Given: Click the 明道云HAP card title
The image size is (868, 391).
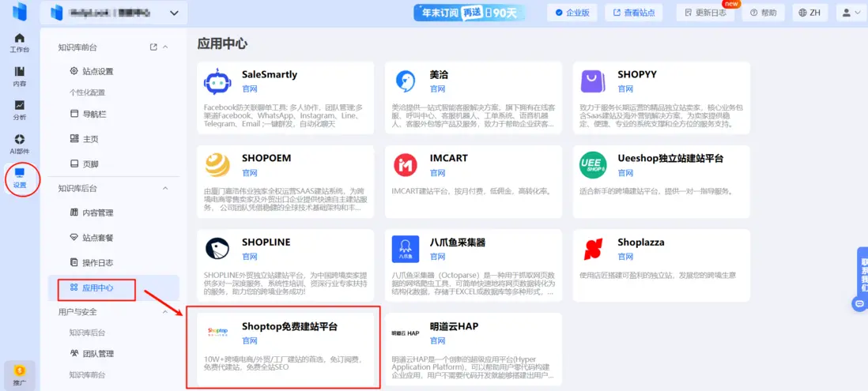Looking at the screenshot, I should (454, 326).
